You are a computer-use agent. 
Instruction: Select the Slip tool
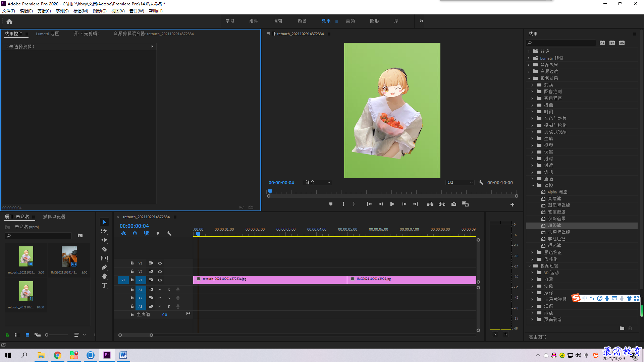104,258
